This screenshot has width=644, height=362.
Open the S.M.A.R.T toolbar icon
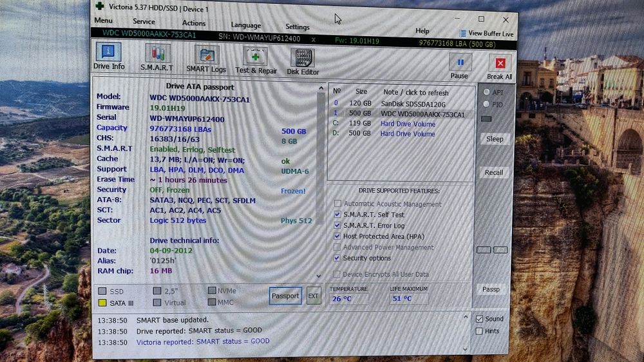pyautogui.click(x=158, y=54)
